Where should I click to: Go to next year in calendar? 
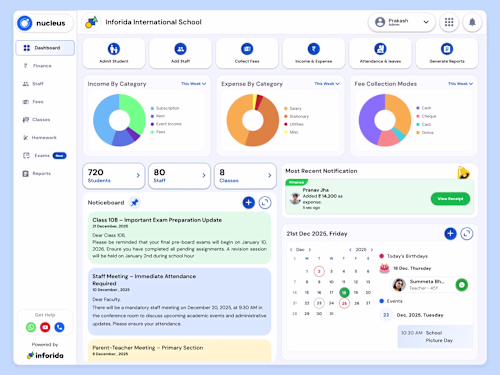coord(372,249)
